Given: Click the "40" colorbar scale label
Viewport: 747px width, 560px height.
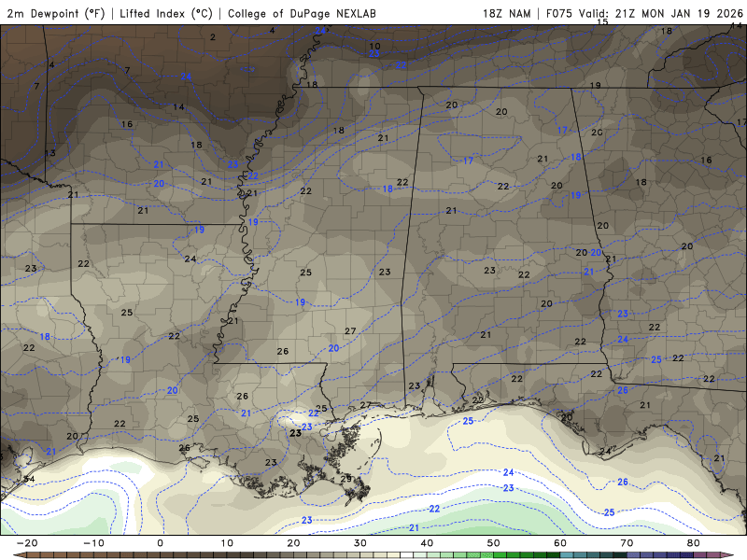Looking at the screenshot, I should click(x=427, y=543).
